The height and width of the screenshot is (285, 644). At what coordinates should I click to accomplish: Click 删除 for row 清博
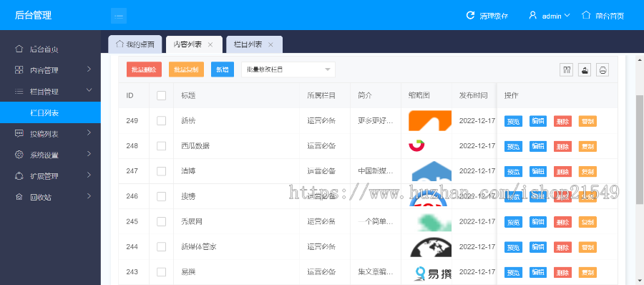562,171
